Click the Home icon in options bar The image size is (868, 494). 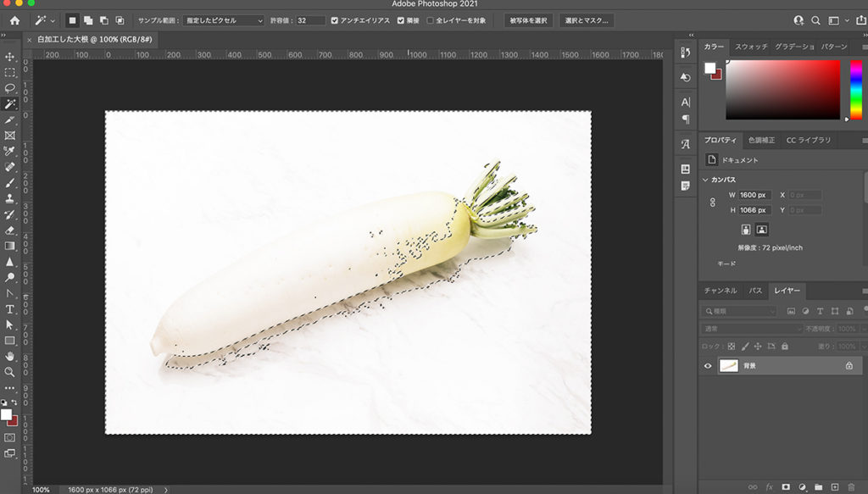click(14, 19)
